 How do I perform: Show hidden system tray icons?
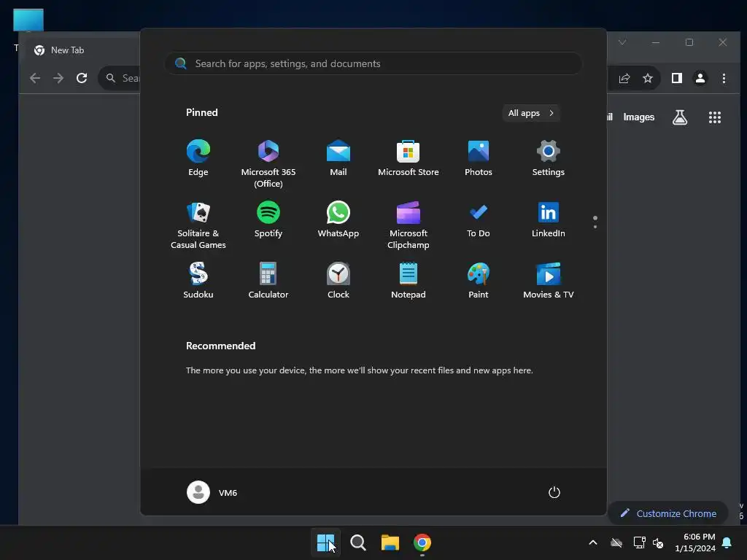tap(593, 542)
